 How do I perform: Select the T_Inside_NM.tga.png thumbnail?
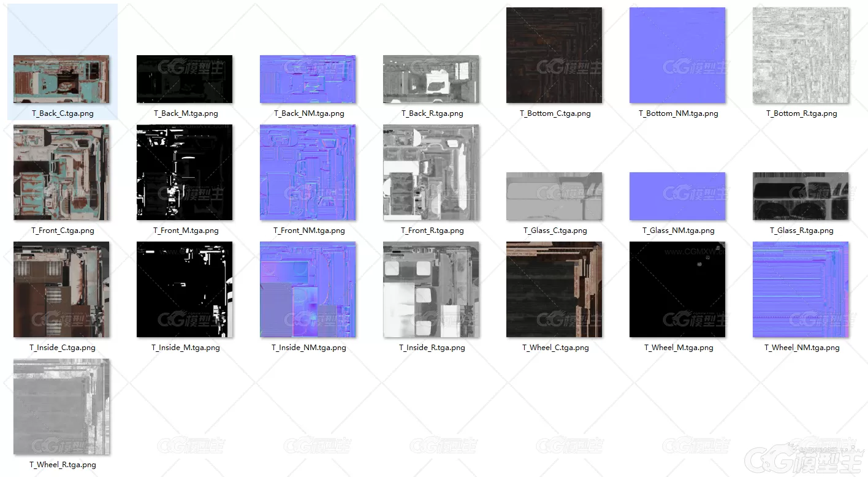tap(308, 289)
